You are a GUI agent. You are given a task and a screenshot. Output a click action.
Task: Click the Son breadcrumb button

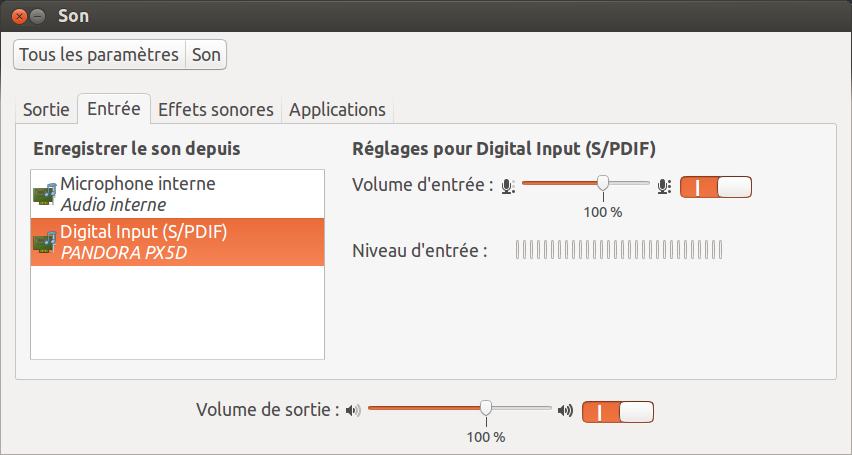pos(206,55)
